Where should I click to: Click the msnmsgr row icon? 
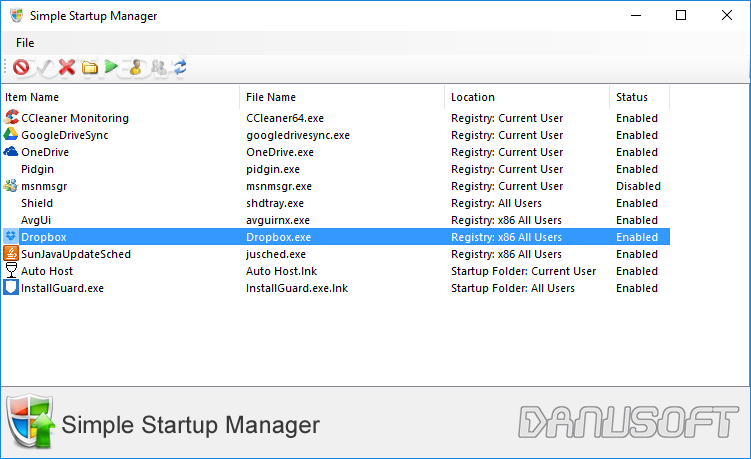(x=11, y=185)
